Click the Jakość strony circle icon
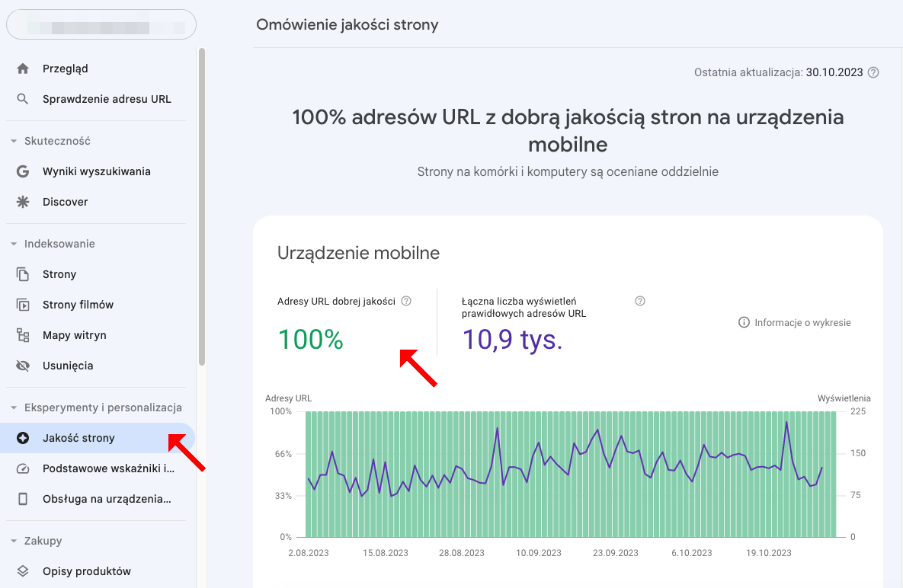 coord(24,438)
